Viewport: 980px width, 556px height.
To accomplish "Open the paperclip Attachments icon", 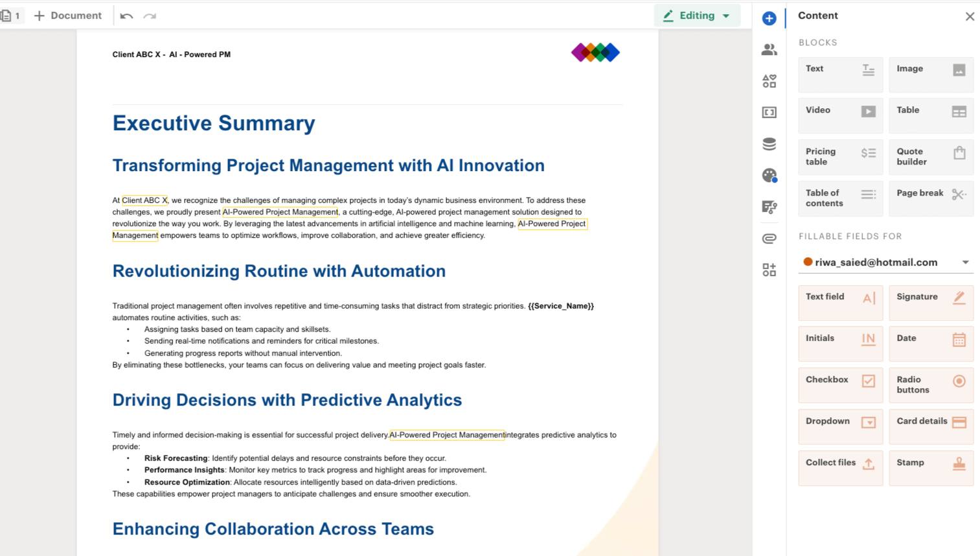I will coord(769,238).
